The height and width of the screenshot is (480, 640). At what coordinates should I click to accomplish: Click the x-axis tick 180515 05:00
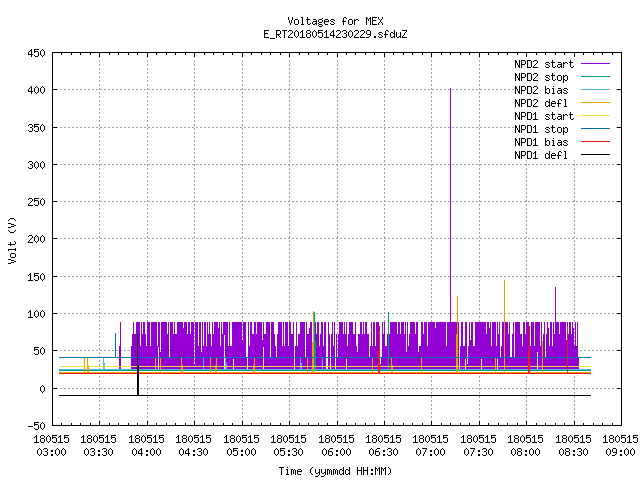point(241,446)
